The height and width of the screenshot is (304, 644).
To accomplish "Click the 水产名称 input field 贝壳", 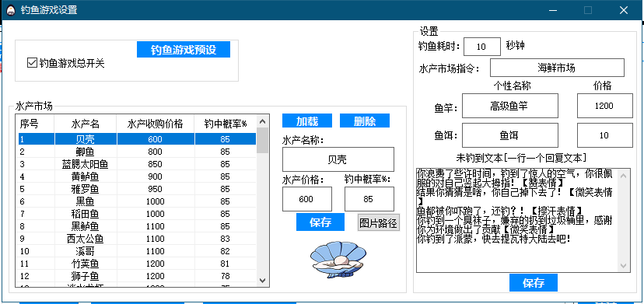I will pyautogui.click(x=338, y=159).
